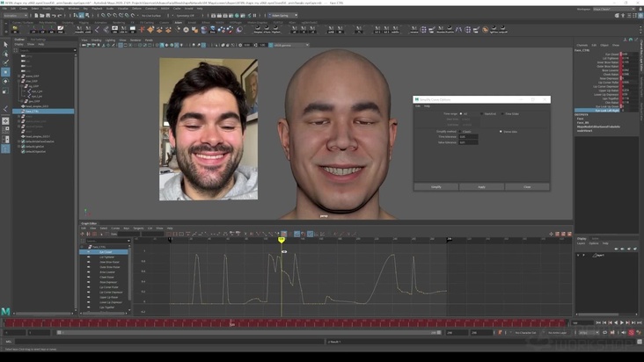Click the first icon on the Adam shelf
Image resolution: width=644 pixels, height=362 pixels.
15,30
